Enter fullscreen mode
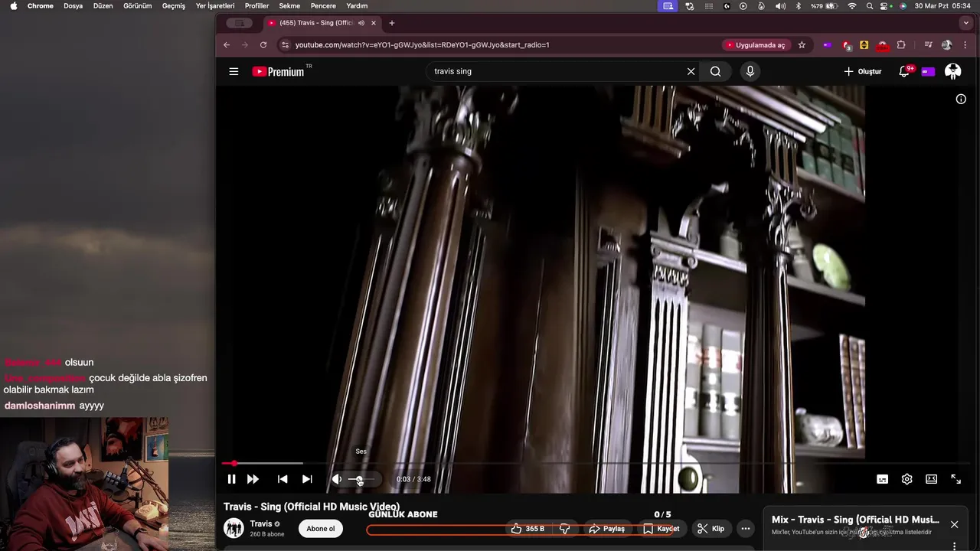Image resolution: width=980 pixels, height=551 pixels. [956, 479]
